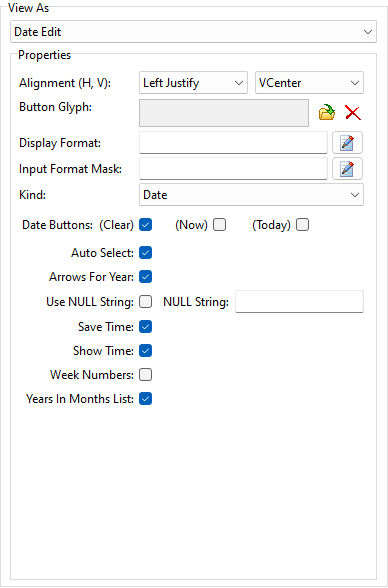388x588 pixels.
Task: Open the View As Date Edit dropdown
Action: pos(193,32)
